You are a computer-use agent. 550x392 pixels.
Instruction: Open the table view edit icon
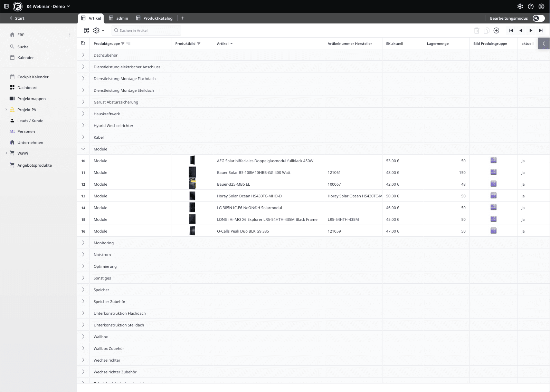(87, 30)
